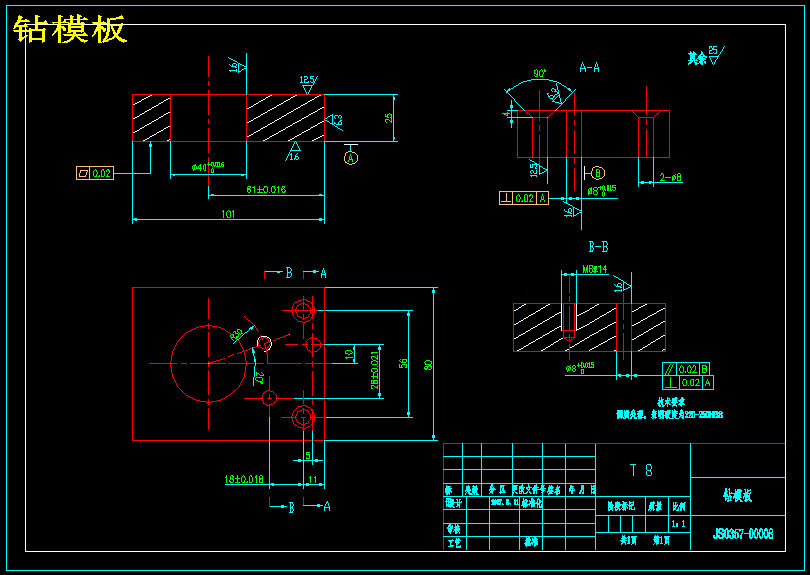Screen dimensions: 810x575
Task: Click the parallelism 0.02 B tolerance frame
Action: point(686,369)
